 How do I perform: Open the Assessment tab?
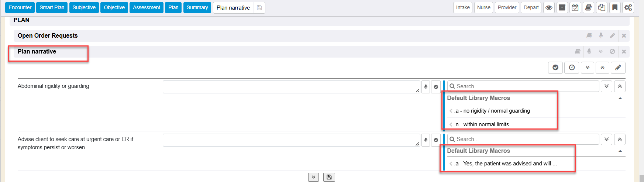(x=147, y=8)
